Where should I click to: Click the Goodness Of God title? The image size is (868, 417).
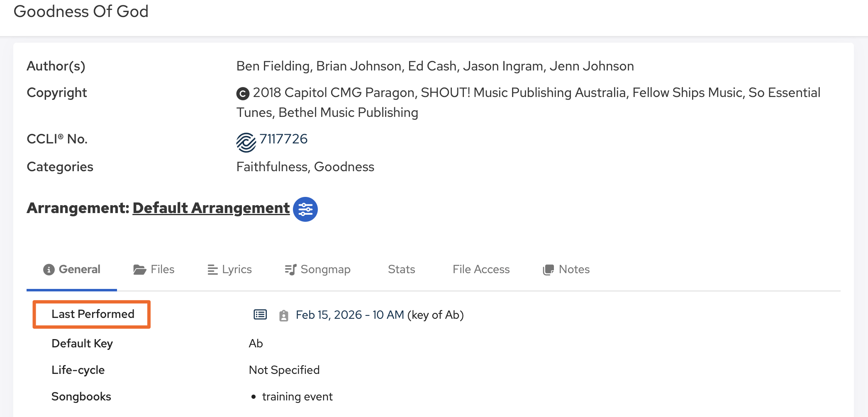pyautogui.click(x=81, y=11)
